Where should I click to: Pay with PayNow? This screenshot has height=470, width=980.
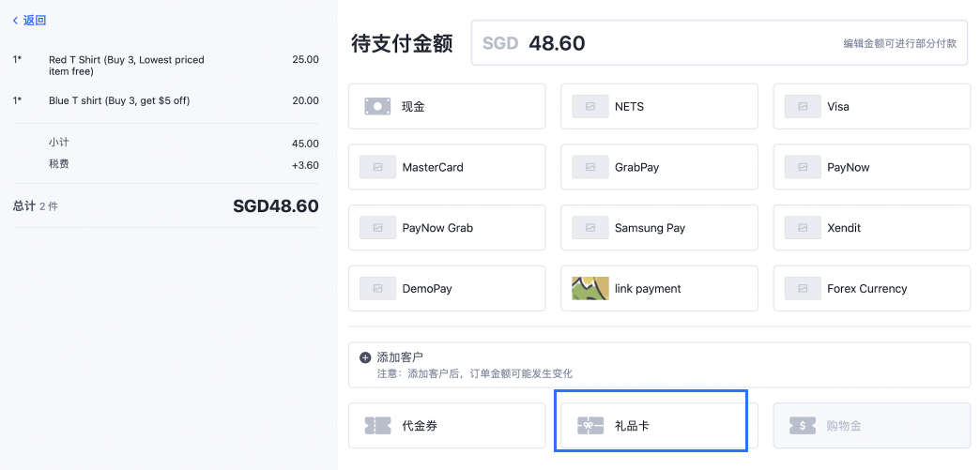(872, 167)
